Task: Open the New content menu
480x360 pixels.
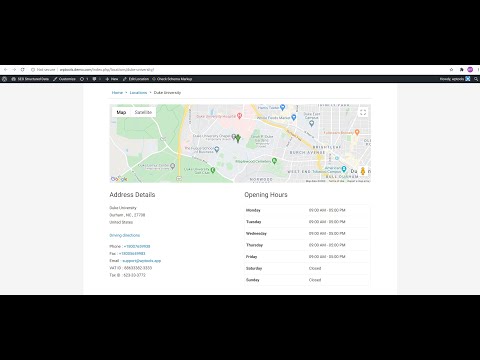Action: click(112, 79)
